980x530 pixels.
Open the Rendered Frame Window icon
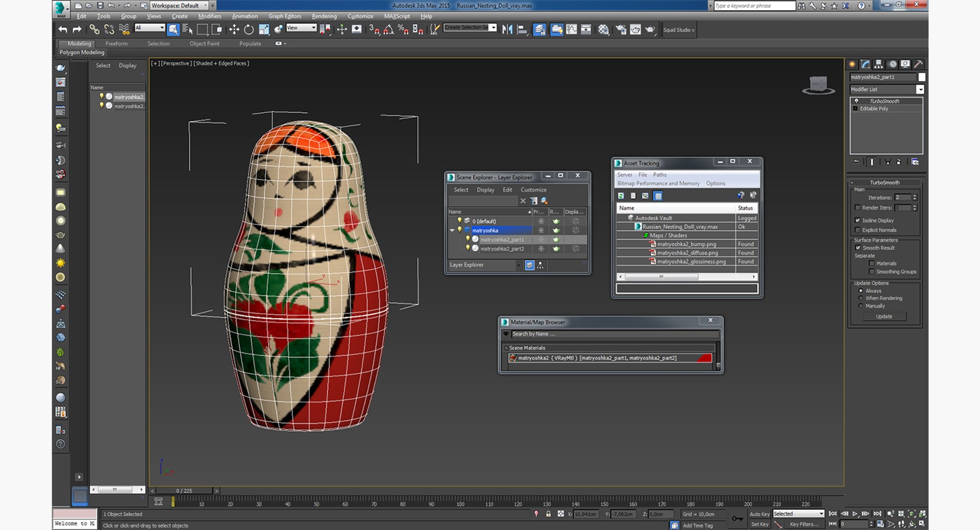click(x=635, y=30)
